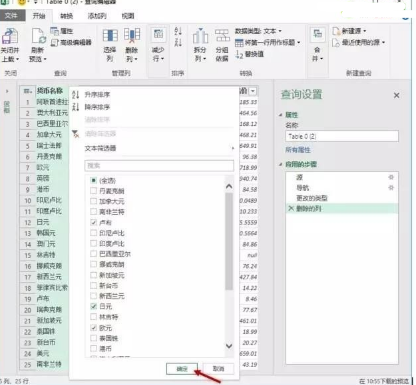Select 升序排序 in the filter menu

tap(97, 95)
